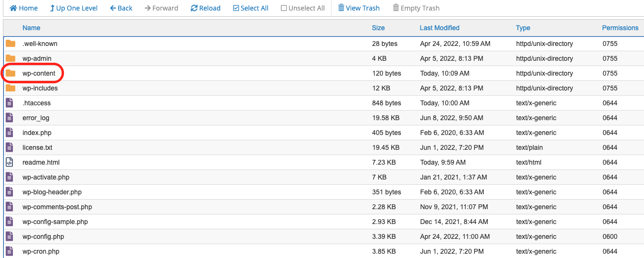Select the .htaccess file name
Viewport: 644px width, 258px height.
point(36,103)
